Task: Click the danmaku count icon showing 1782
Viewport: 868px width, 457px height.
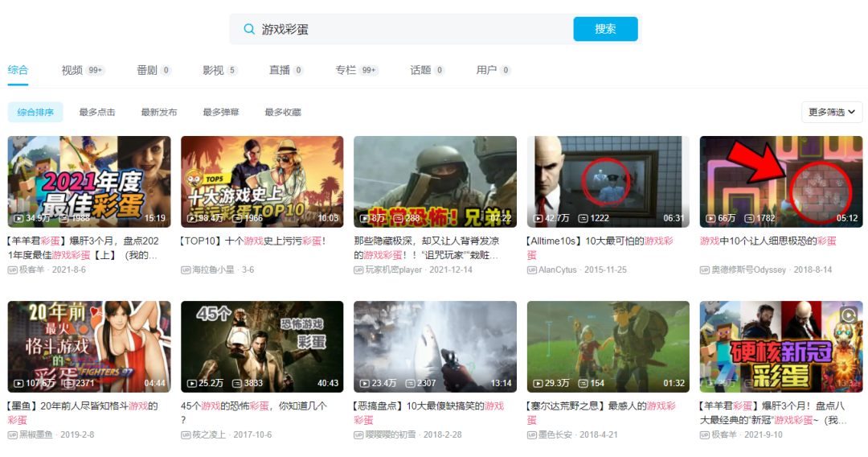Action: 749,218
